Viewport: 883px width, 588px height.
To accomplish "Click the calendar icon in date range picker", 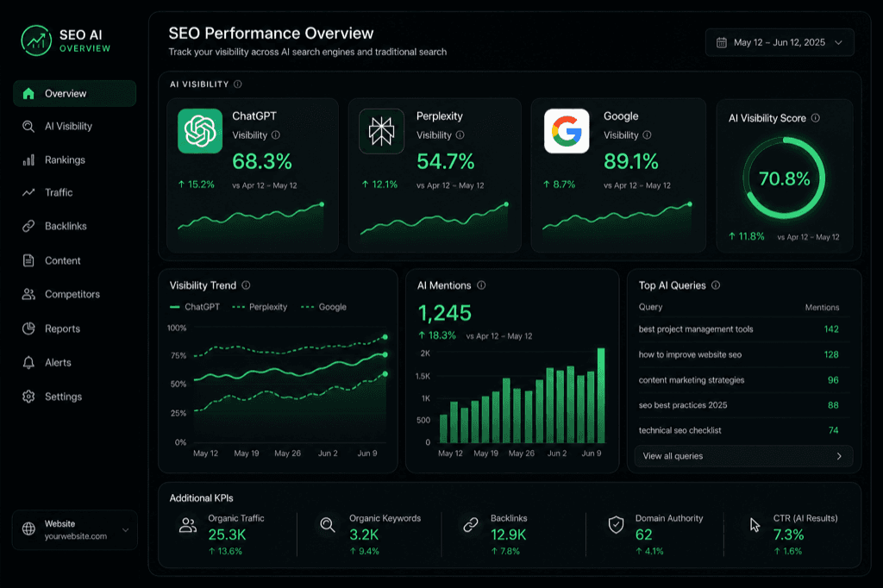I will (x=722, y=43).
